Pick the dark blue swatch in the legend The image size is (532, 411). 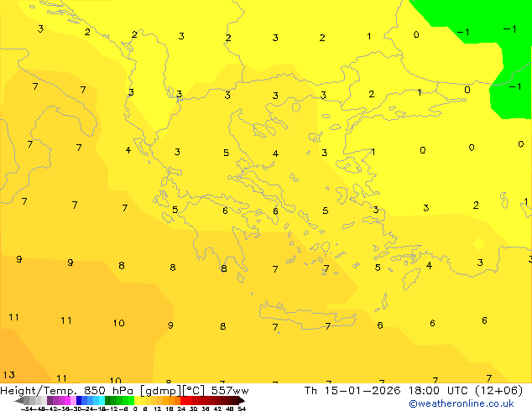79,400
